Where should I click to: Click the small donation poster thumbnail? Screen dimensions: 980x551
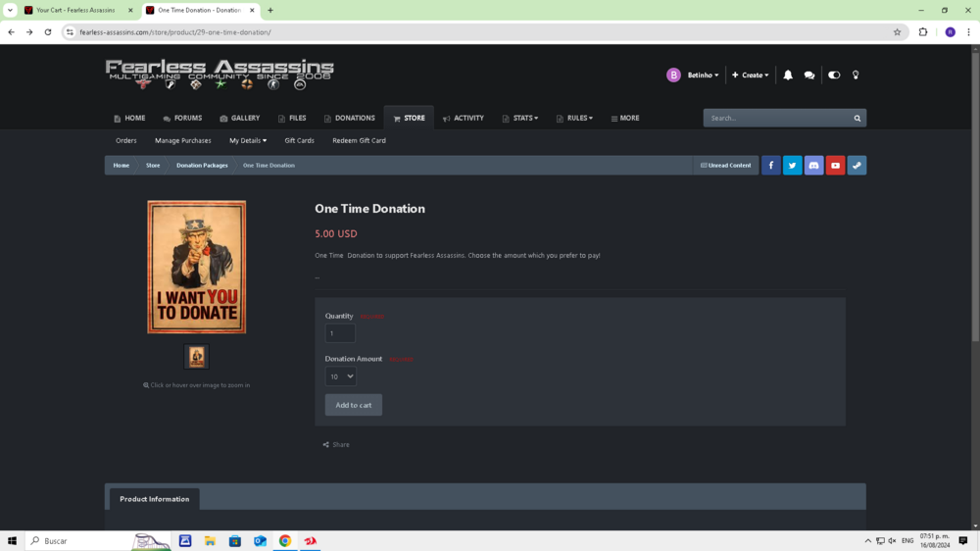tap(196, 357)
